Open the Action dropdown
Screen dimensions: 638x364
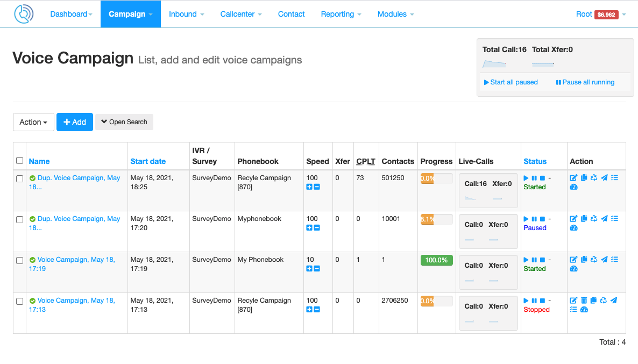point(33,122)
